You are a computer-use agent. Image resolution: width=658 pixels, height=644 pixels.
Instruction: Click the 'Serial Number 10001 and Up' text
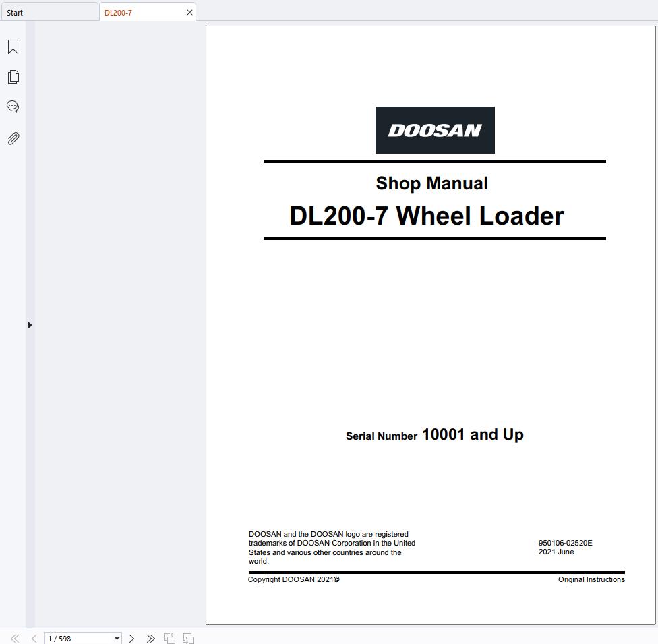point(435,434)
